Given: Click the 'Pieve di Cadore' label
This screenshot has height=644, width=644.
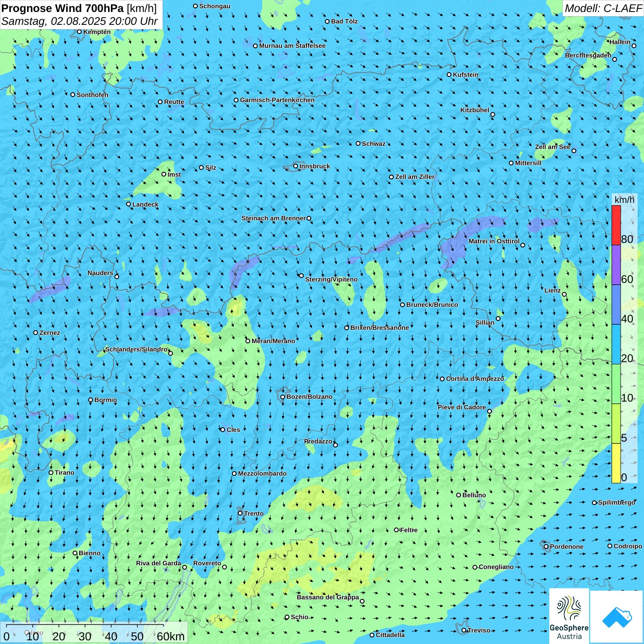Looking at the screenshot, I should [x=462, y=407].
